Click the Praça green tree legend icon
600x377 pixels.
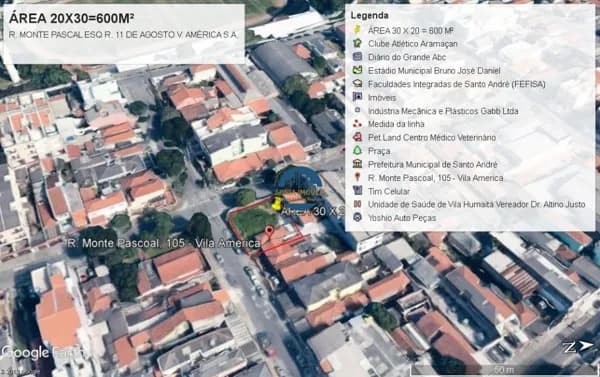point(357,150)
